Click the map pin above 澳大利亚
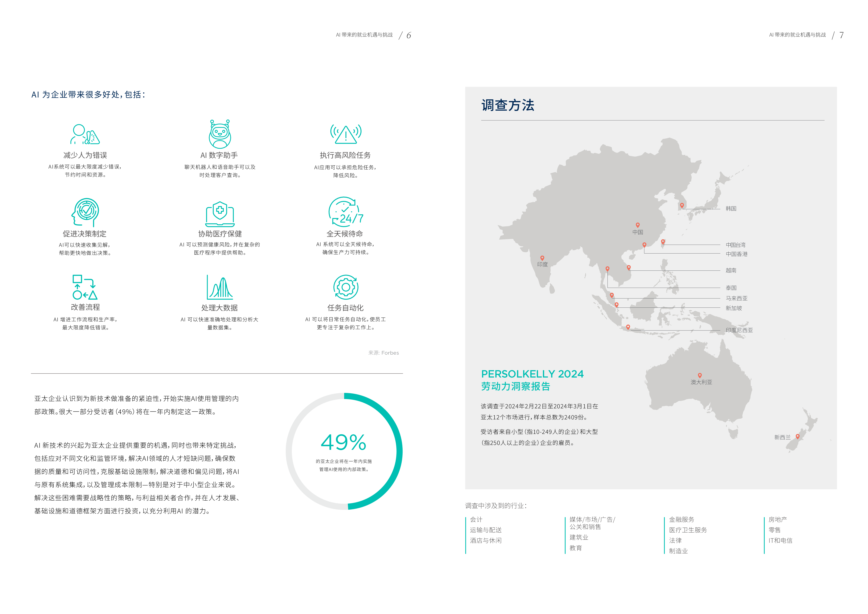This screenshot has height=614, width=868. [700, 375]
